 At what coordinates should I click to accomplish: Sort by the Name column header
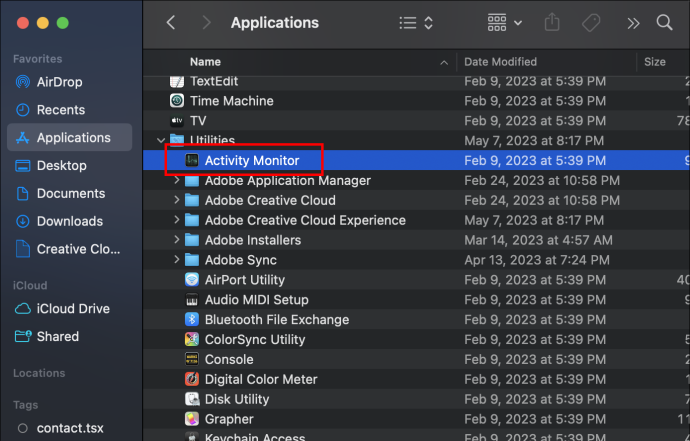click(x=205, y=62)
